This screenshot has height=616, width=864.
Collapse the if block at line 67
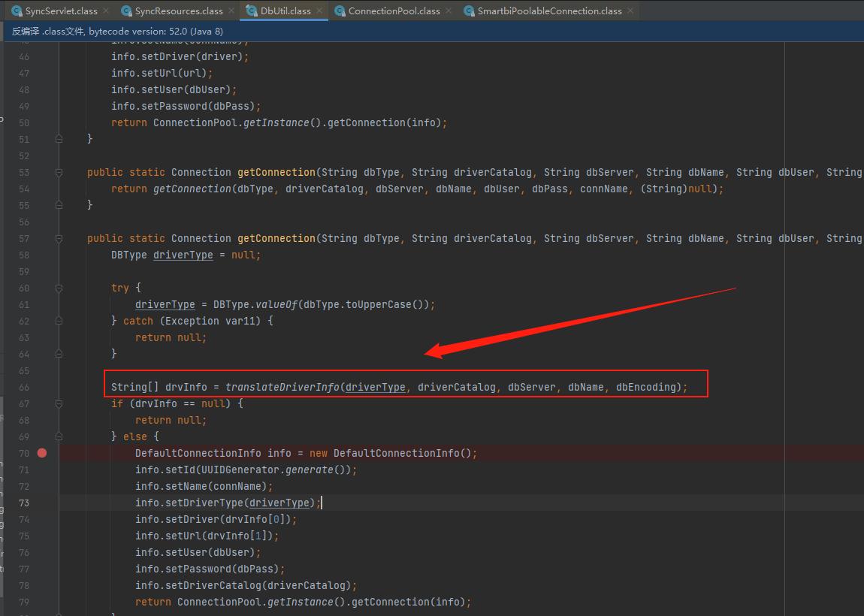[x=59, y=403]
